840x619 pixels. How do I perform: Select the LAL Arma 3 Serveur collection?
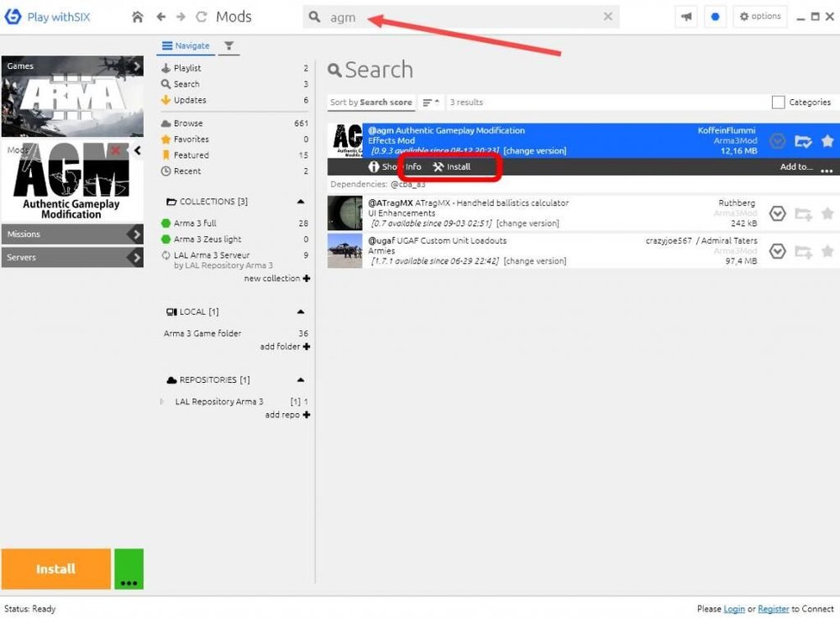[x=234, y=260]
